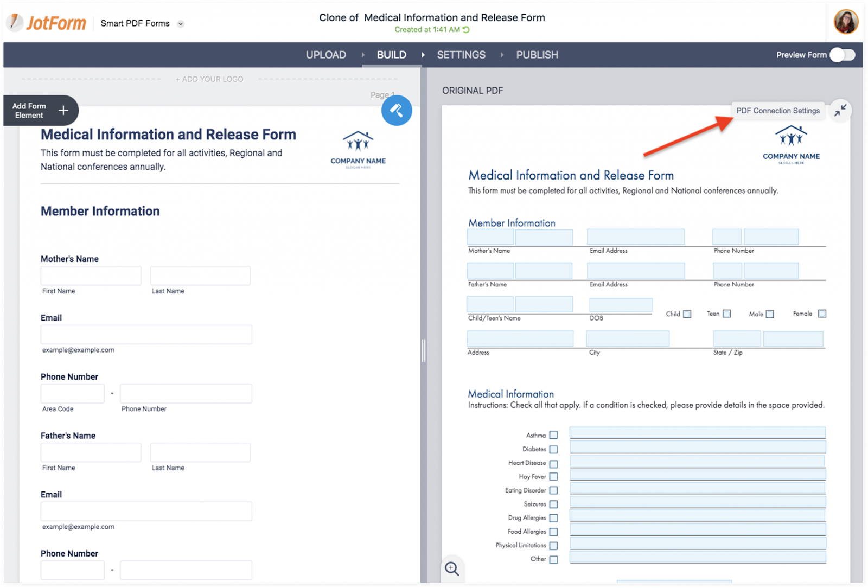Select the Diabetes details field in the PDF
Viewport: 868px width, 588px height.
pyautogui.click(x=698, y=446)
